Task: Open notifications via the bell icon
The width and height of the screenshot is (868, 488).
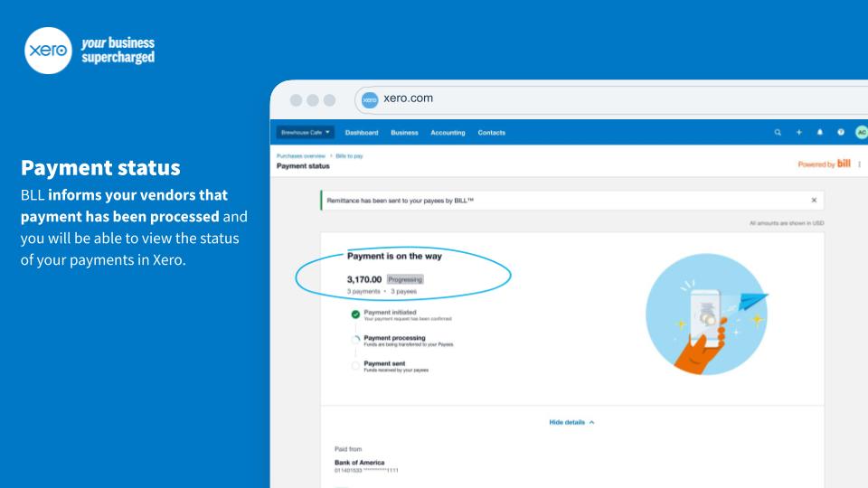Action: (x=820, y=132)
